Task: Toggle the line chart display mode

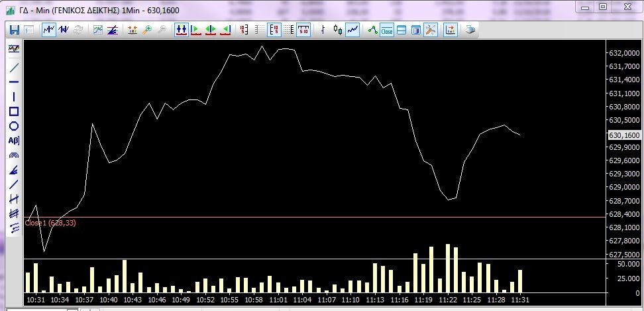Action: point(353,30)
